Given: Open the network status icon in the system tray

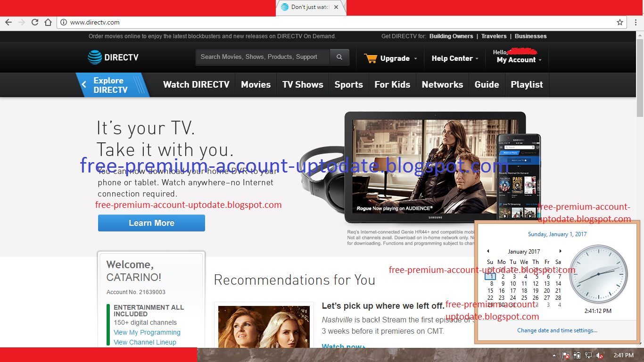Looking at the screenshot, I should (x=588, y=355).
